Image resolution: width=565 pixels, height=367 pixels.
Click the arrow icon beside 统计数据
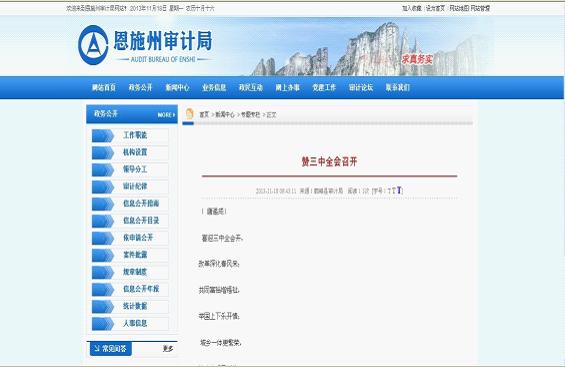pyautogui.click(x=103, y=306)
